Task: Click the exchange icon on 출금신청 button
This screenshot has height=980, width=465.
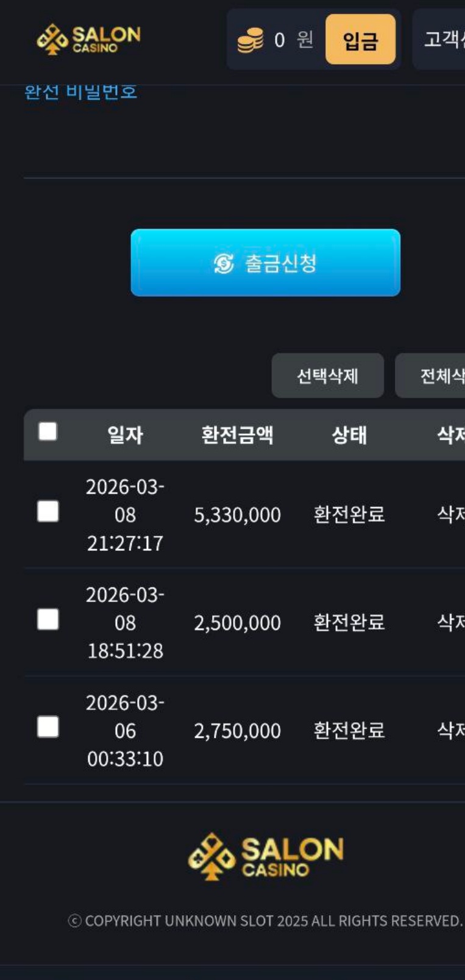Action: (x=224, y=263)
